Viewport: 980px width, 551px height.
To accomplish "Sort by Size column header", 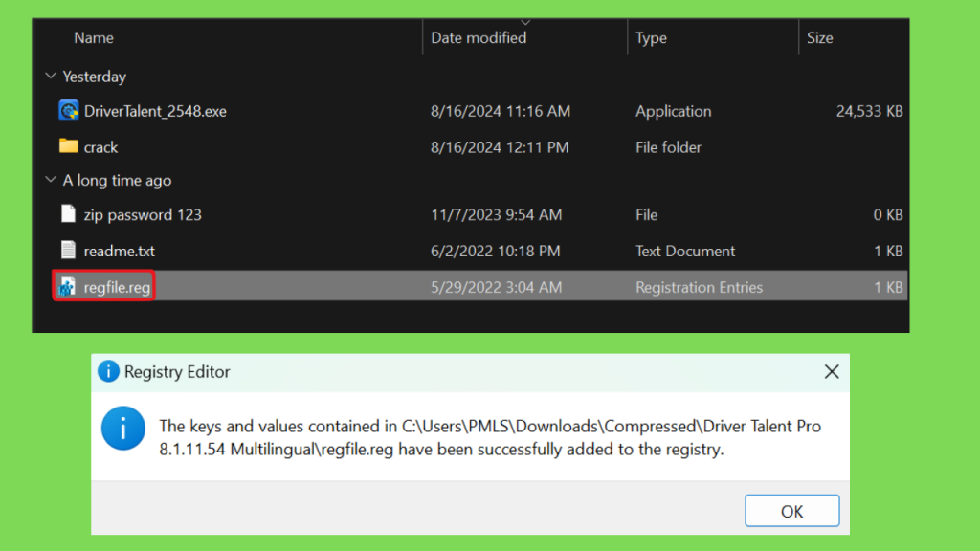I will [819, 37].
